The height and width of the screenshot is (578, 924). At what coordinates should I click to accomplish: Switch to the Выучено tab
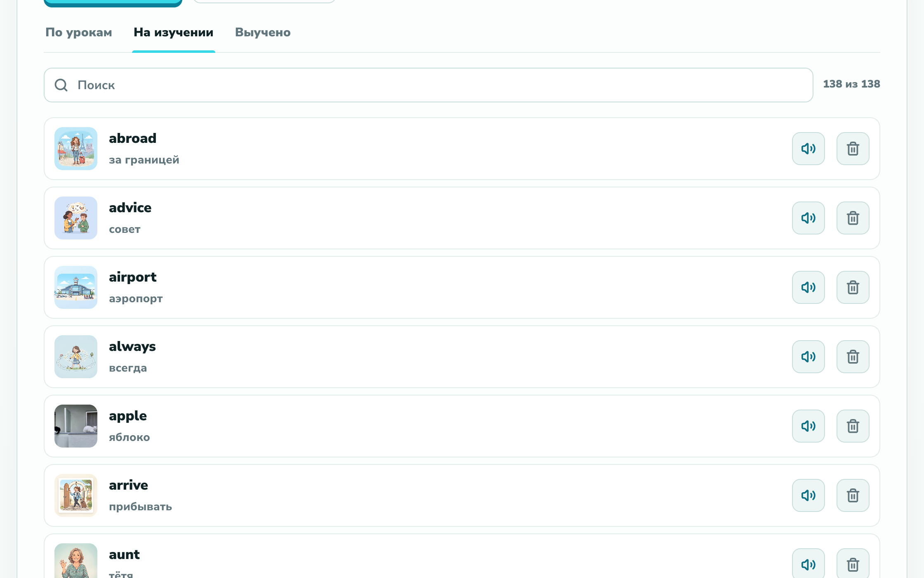click(x=263, y=32)
